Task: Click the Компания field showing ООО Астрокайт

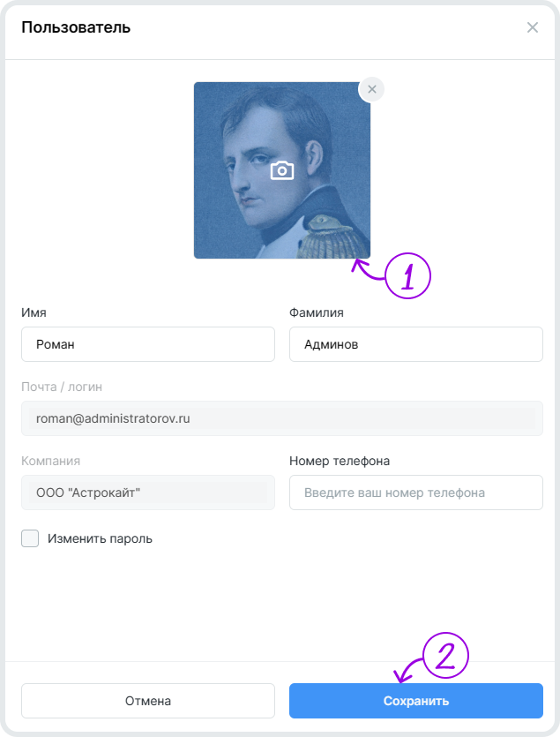Action: [148, 493]
